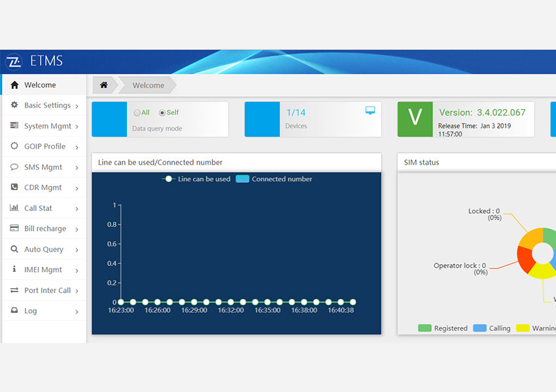The width and height of the screenshot is (556, 392).
Task: Click the Welcome breadcrumb label
Action: point(148,86)
